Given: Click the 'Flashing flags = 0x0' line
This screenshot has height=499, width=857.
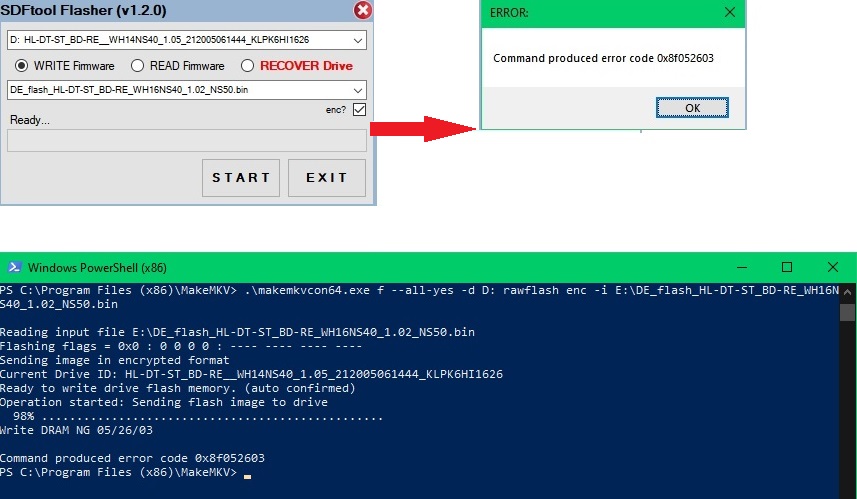Looking at the screenshot, I should pyautogui.click(x=181, y=347).
